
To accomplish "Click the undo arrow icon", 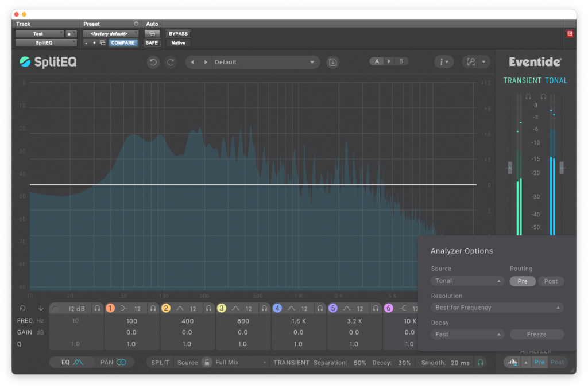I will click(153, 62).
